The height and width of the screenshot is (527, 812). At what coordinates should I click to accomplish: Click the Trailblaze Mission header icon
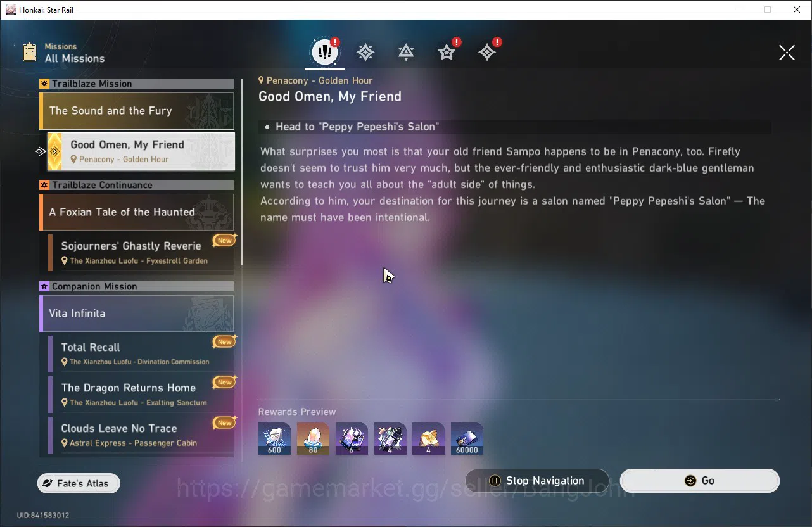click(44, 84)
